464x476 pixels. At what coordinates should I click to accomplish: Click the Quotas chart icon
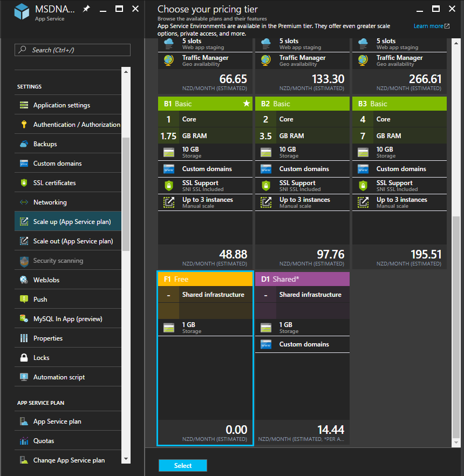click(x=24, y=441)
